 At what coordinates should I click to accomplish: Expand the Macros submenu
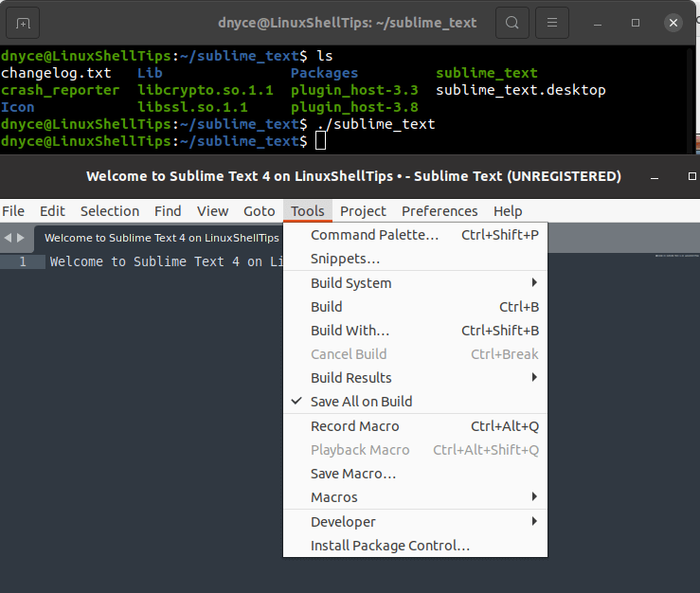click(415, 497)
